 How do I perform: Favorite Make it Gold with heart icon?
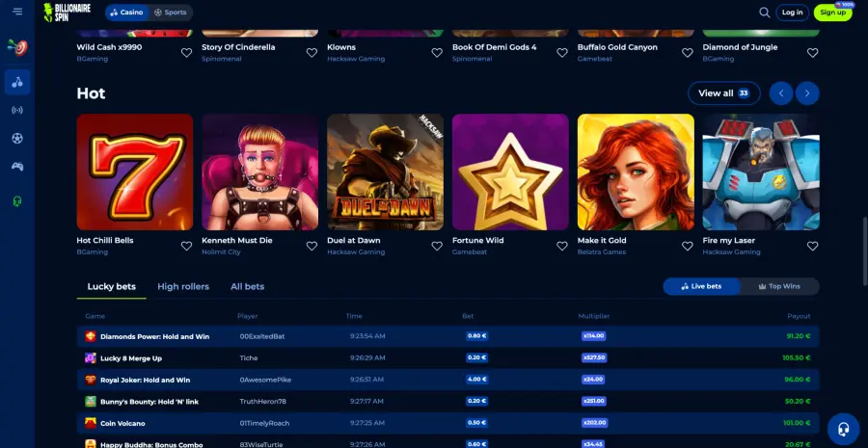pos(687,246)
